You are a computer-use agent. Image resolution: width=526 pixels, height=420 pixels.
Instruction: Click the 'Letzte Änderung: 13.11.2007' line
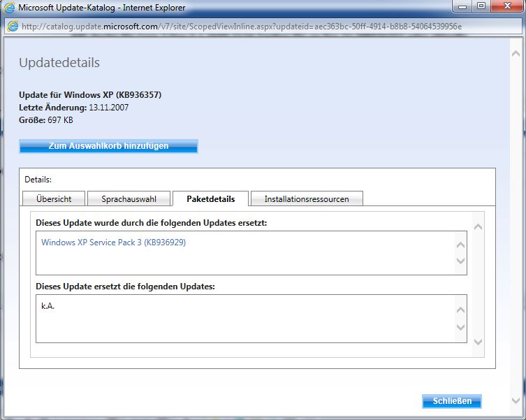tap(74, 108)
